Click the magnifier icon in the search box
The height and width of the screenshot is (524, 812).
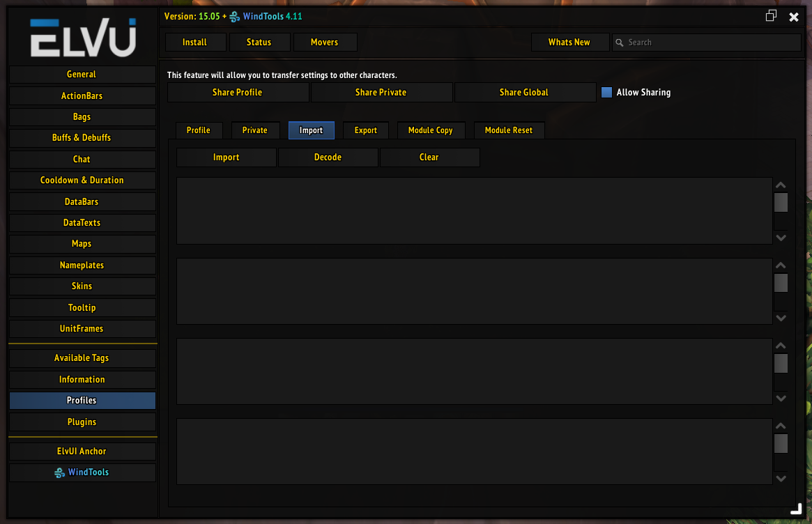coord(619,42)
